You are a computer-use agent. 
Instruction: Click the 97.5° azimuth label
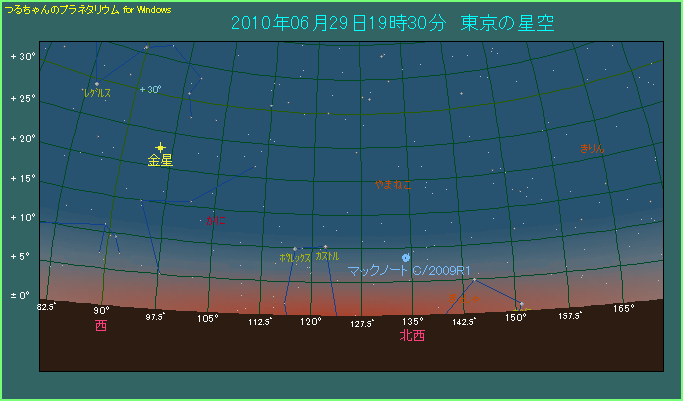pyautogui.click(x=155, y=317)
